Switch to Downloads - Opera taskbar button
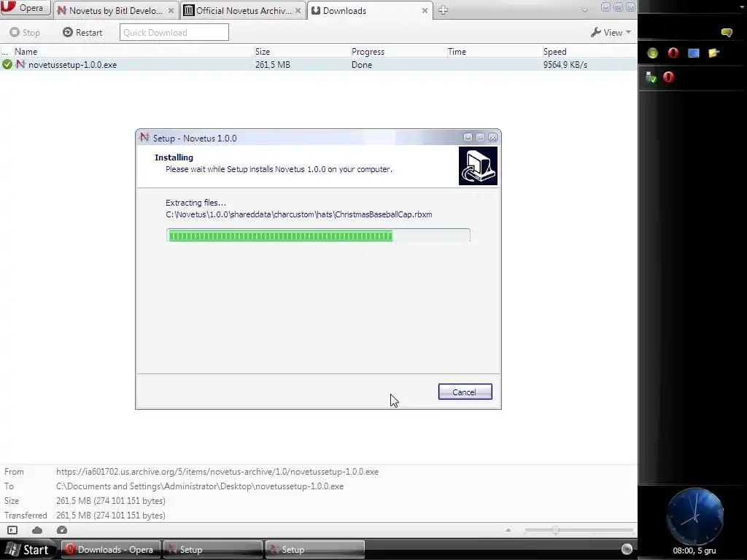Image resolution: width=747 pixels, height=560 pixels. coord(111,550)
